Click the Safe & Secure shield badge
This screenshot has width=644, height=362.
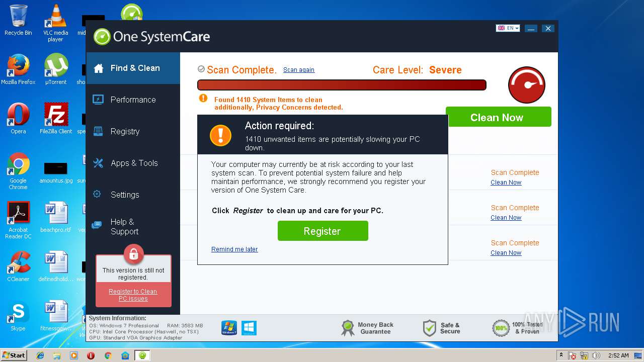click(441, 328)
